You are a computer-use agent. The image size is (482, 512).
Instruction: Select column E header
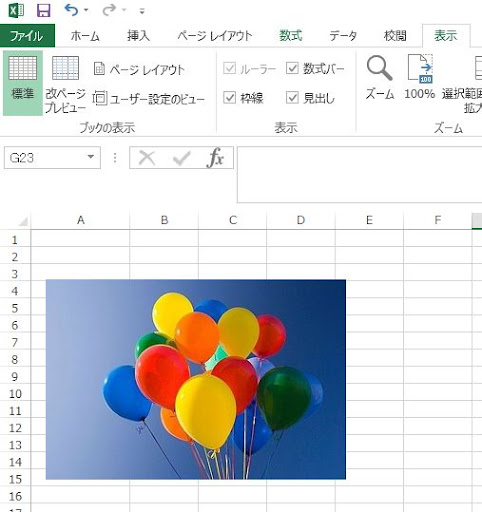[x=369, y=220]
